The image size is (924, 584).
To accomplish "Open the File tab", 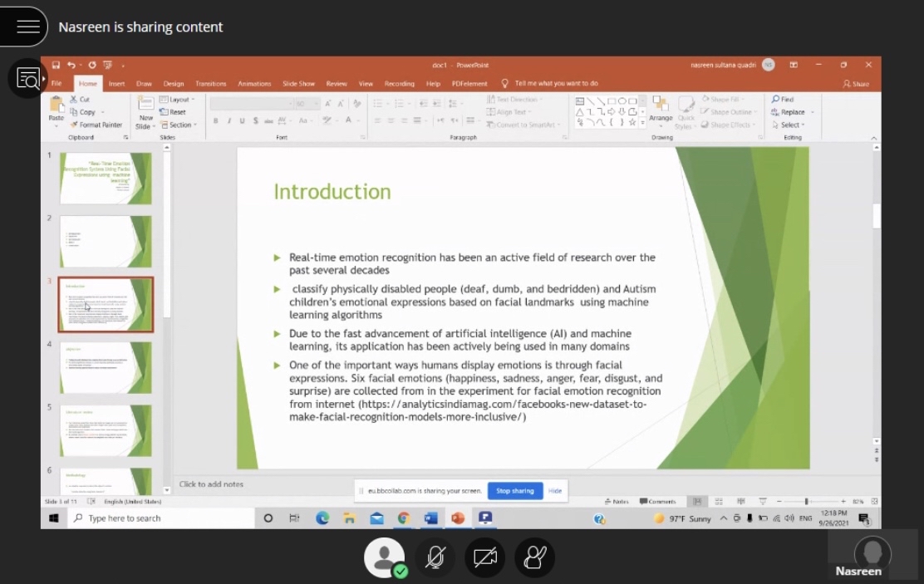I will (57, 84).
